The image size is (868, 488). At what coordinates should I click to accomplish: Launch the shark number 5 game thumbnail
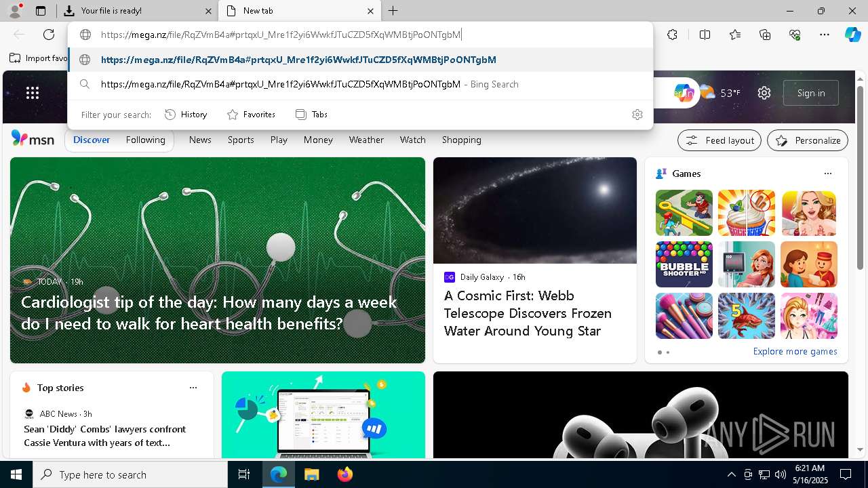pyautogui.click(x=746, y=316)
